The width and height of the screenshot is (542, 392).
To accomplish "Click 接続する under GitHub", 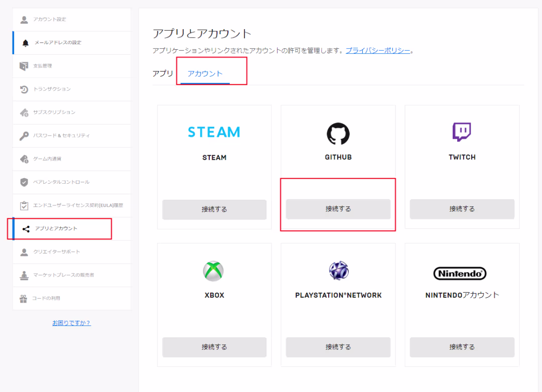I will (338, 209).
